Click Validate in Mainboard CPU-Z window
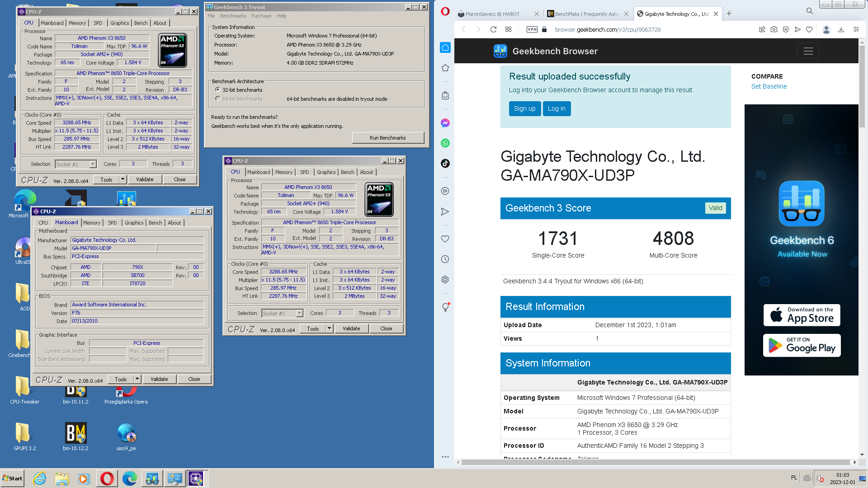Screen dimensions: 868x488 click(x=159, y=379)
